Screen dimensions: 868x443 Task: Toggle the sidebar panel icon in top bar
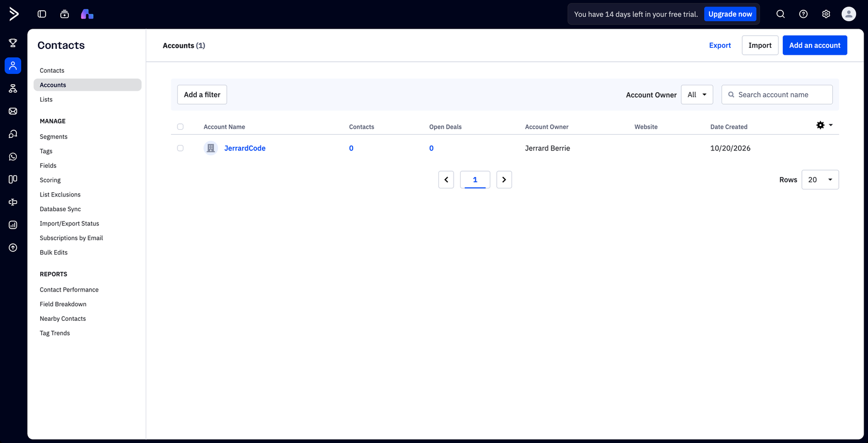pyautogui.click(x=42, y=14)
